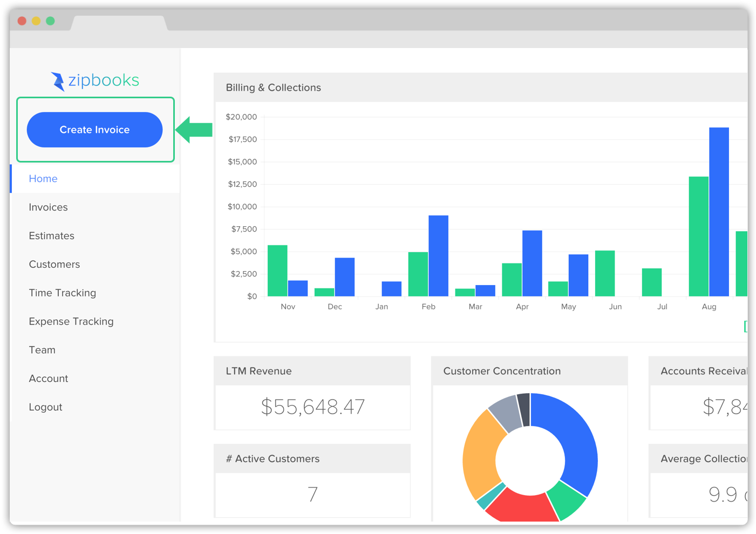
Task: Click the LTM Revenue heading
Action: (258, 371)
